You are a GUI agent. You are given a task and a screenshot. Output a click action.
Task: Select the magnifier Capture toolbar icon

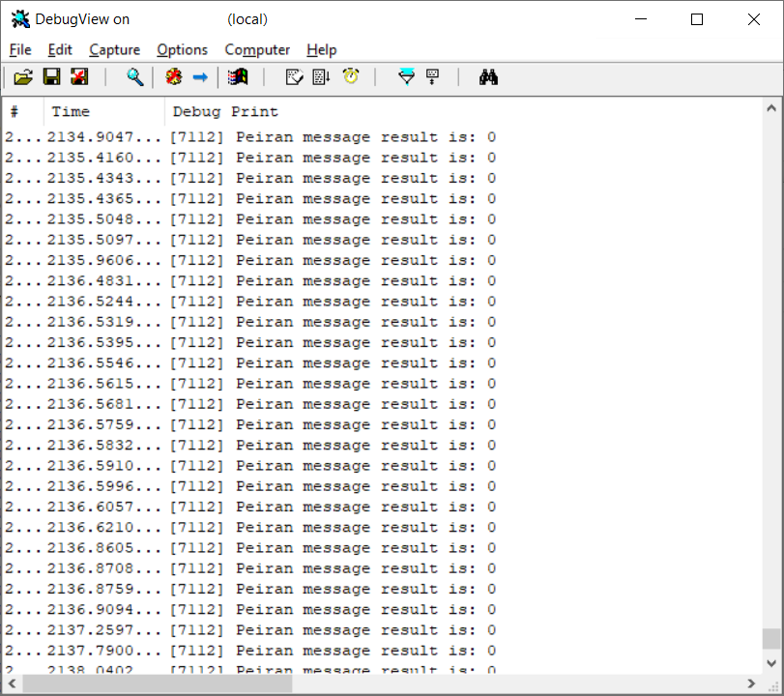[135, 77]
